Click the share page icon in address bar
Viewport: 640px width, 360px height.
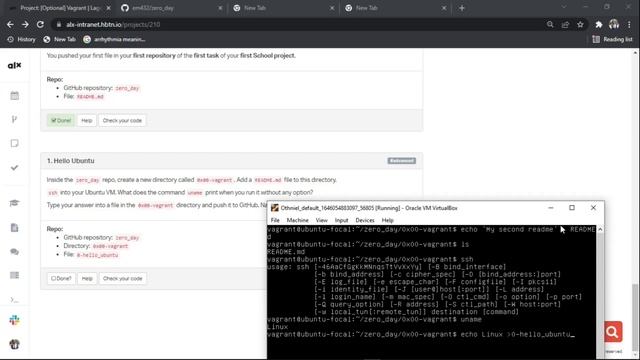(565, 24)
